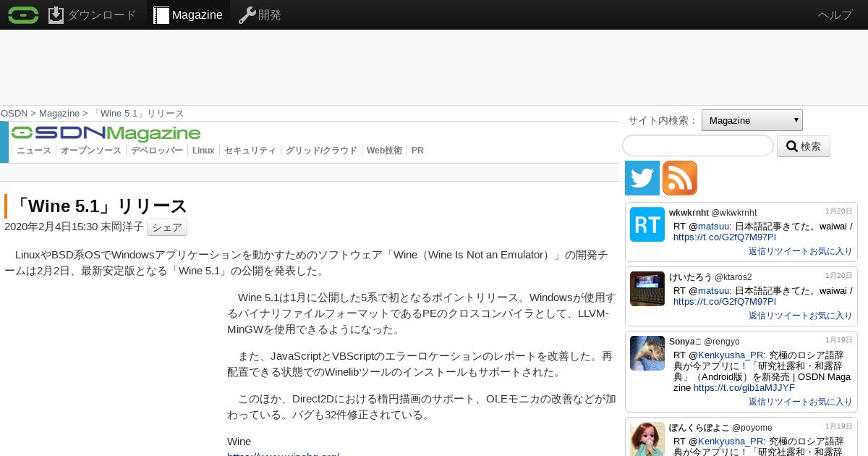Viewport: 868px width, 456px height.
Task: Open けいたろう's avatar image
Action: (647, 289)
